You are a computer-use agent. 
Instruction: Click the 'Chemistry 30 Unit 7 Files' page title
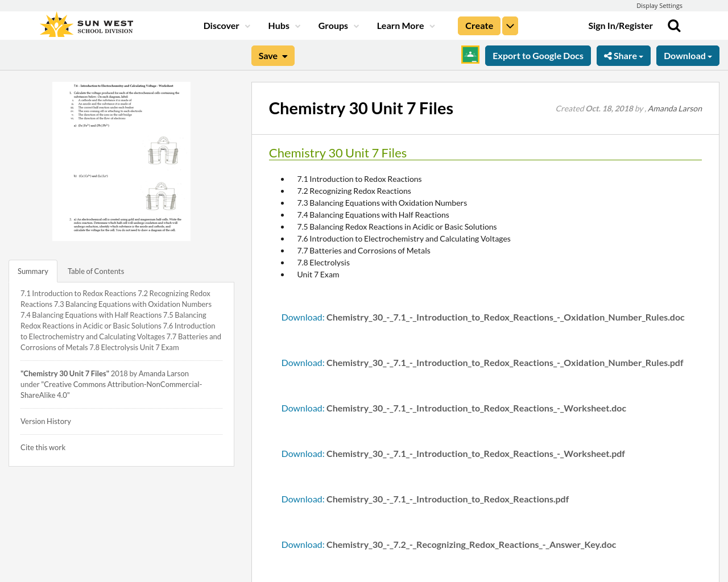(361, 109)
